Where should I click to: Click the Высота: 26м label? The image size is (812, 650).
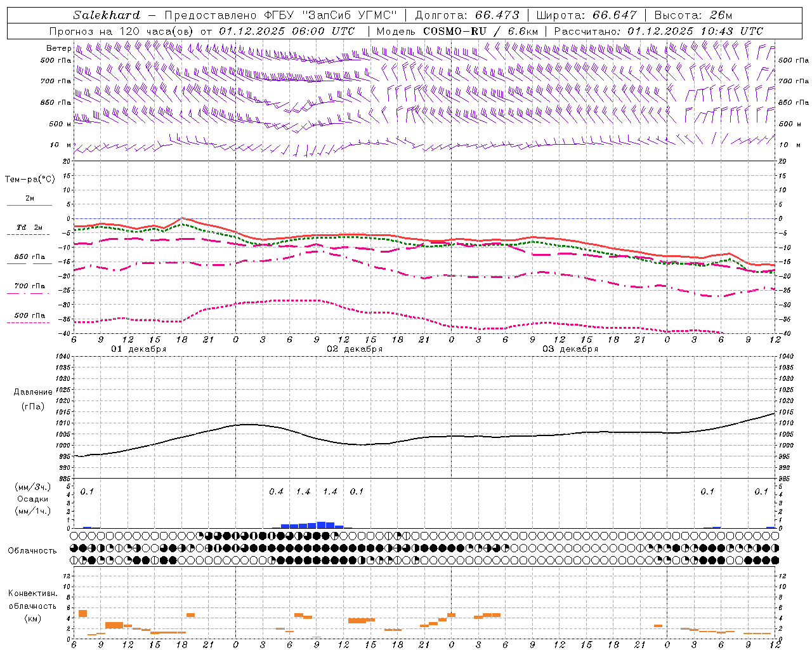(693, 15)
